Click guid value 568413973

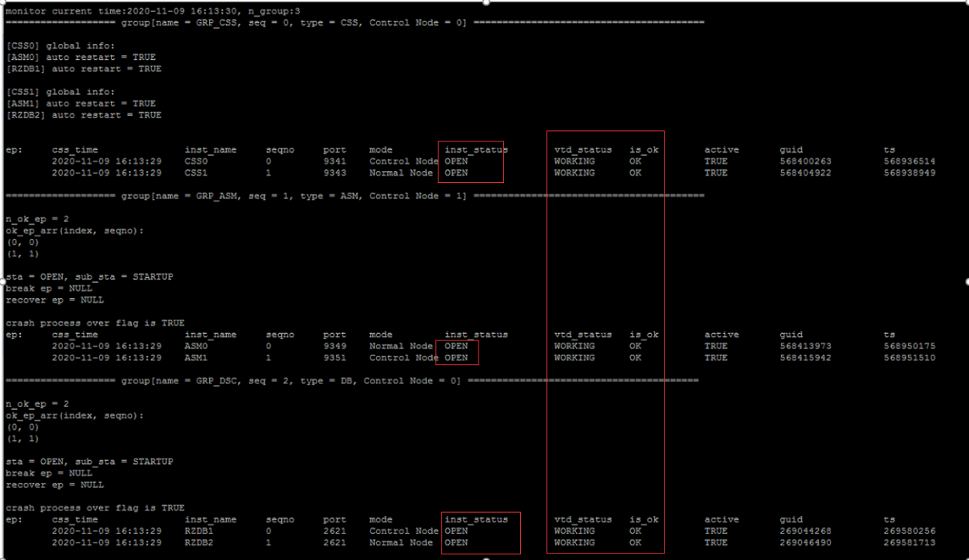click(805, 346)
